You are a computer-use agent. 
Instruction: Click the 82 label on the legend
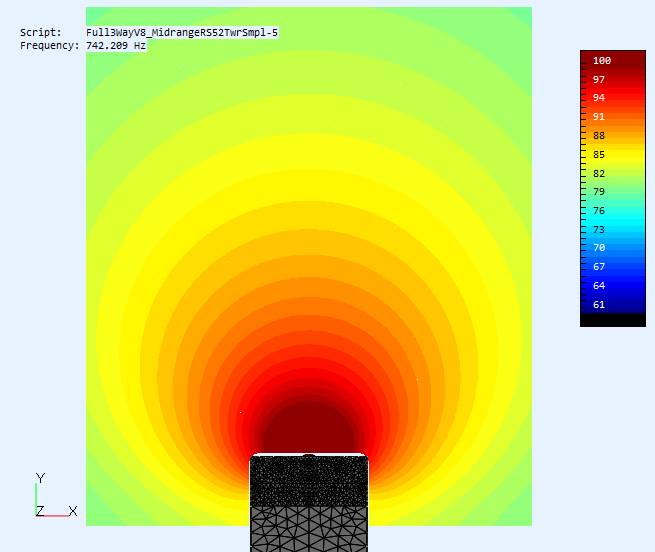[x=599, y=173]
